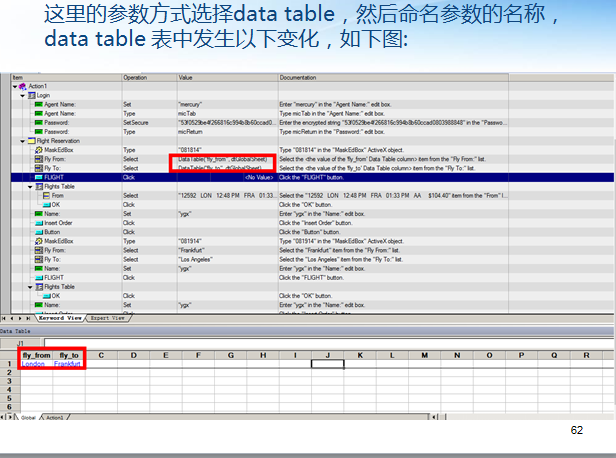This screenshot has height=458, width=616.
Task: Select the Insert Order row
Action: tap(260, 223)
